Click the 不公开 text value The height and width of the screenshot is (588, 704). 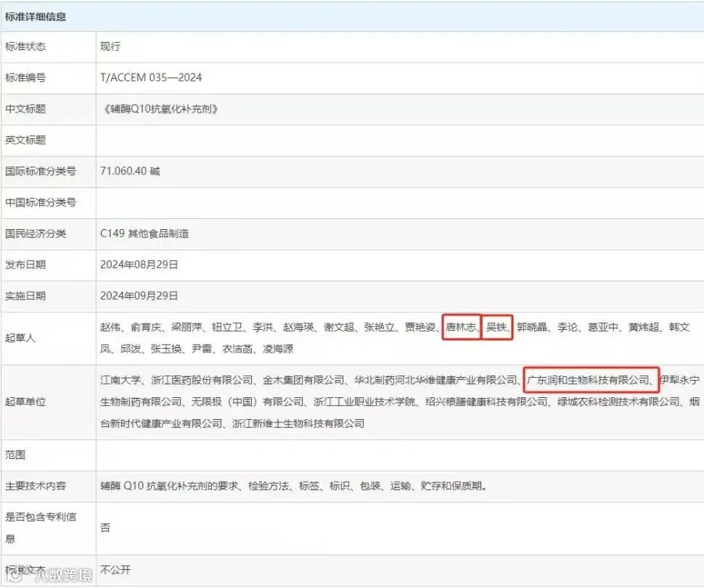click(x=116, y=570)
